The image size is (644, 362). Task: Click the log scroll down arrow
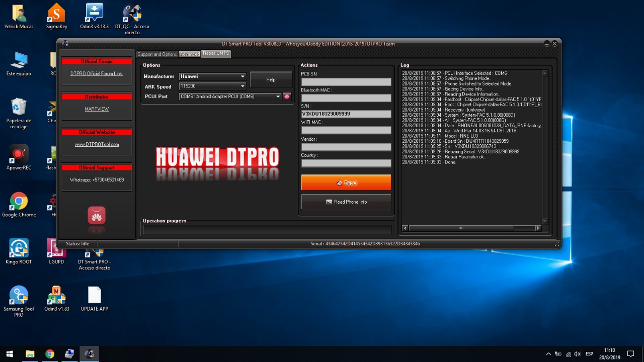pyautogui.click(x=544, y=221)
